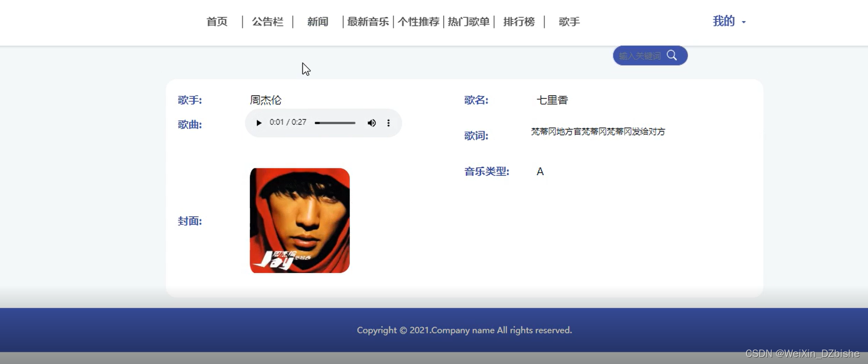Open the audio player three-dot options menu

(x=388, y=123)
